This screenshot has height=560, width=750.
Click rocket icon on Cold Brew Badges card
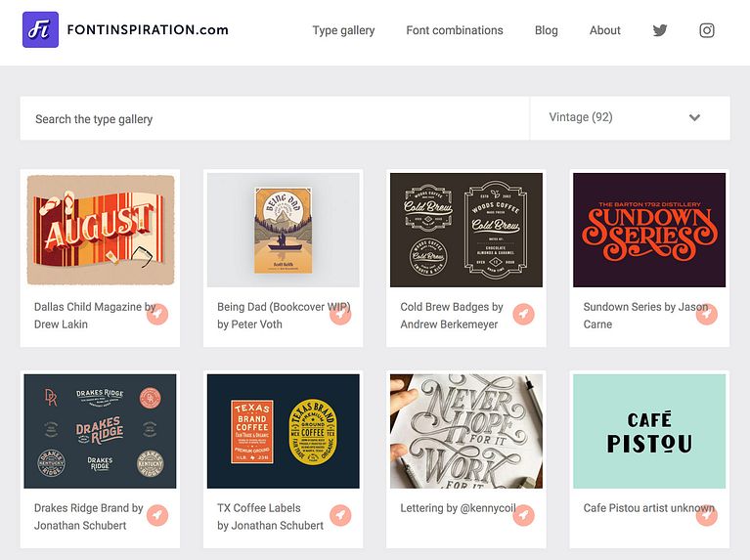[x=524, y=314]
